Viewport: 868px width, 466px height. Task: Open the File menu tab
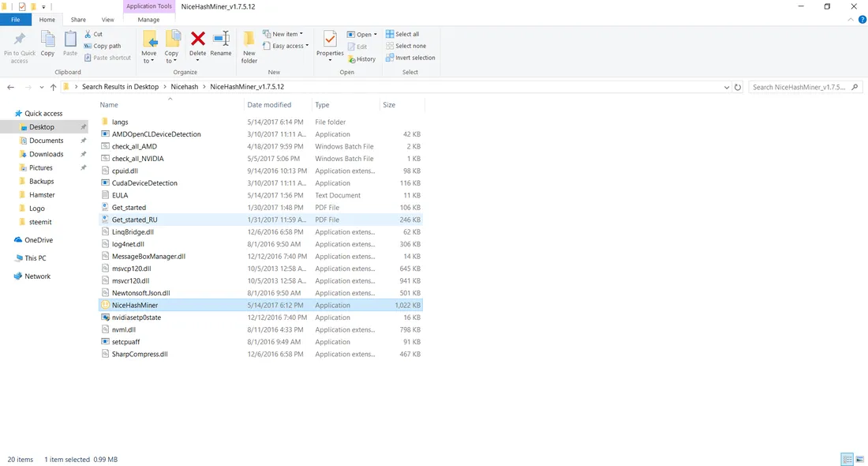(x=16, y=20)
